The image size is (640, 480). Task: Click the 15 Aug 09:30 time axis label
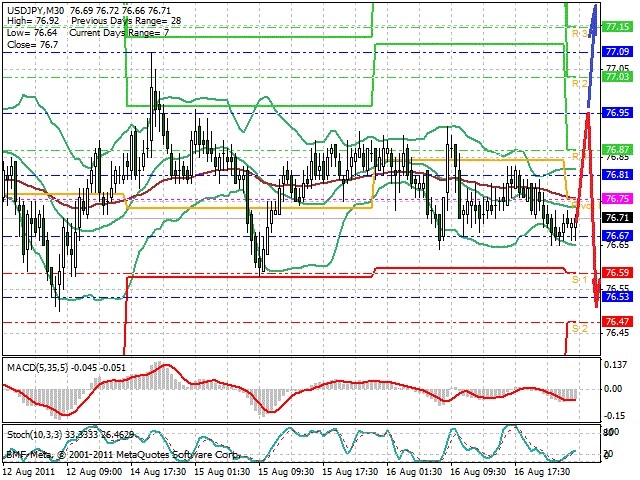click(284, 471)
